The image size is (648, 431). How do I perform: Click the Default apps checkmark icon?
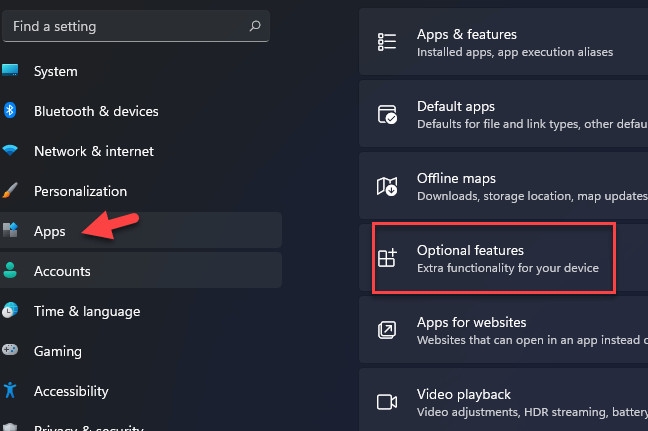tap(387, 114)
